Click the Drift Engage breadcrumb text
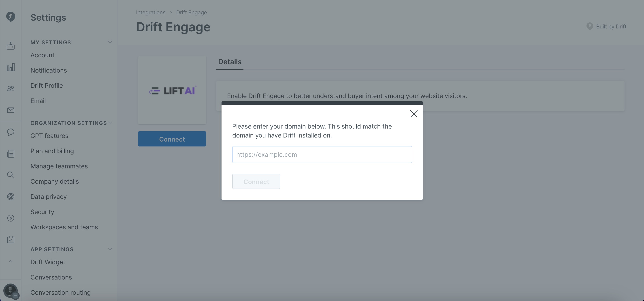The image size is (644, 301). (x=192, y=13)
